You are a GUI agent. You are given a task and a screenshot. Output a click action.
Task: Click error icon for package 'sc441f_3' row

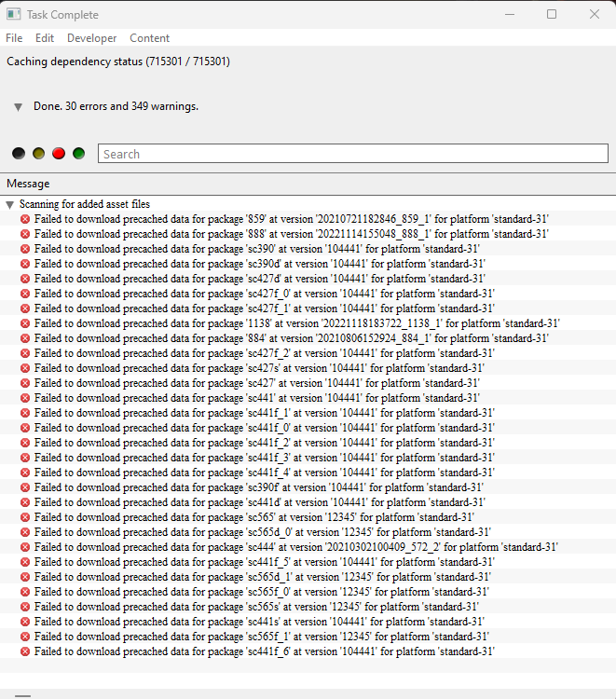(25, 458)
